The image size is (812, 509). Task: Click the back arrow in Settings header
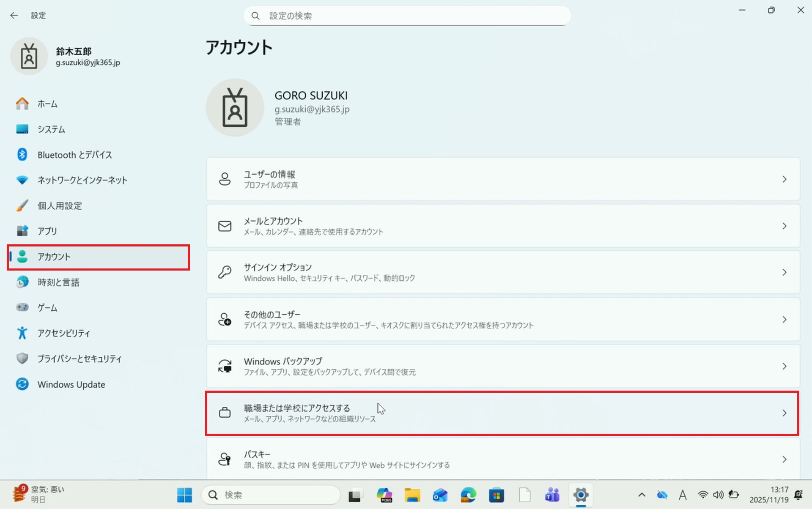pyautogui.click(x=14, y=16)
